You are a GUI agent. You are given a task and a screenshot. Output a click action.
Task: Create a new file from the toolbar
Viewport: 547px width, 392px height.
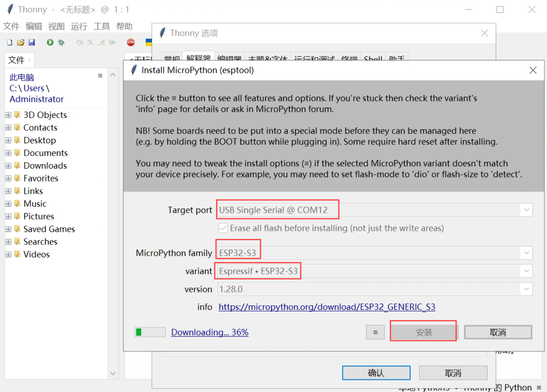pyautogui.click(x=10, y=42)
